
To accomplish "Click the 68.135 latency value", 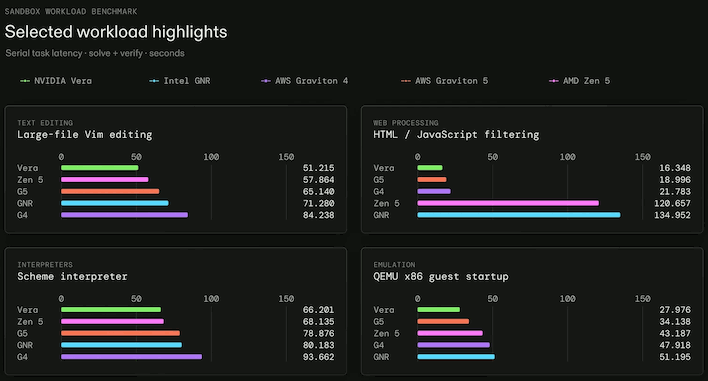I will click(x=319, y=321).
